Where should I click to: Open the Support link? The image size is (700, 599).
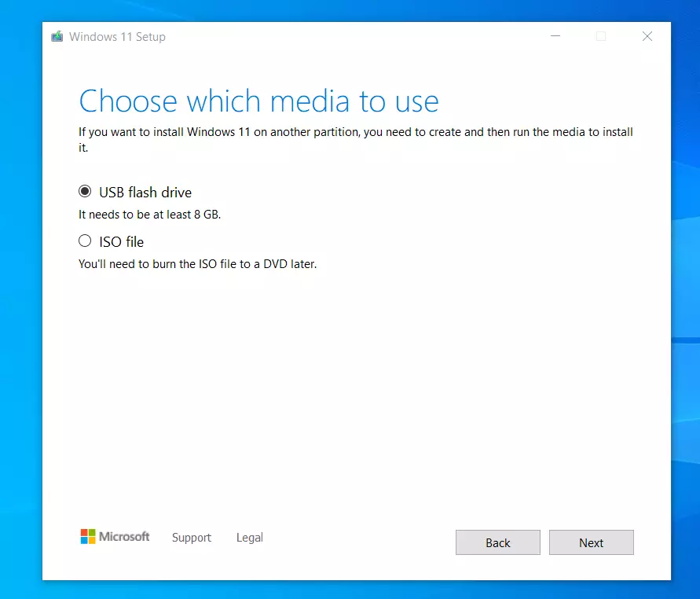pos(192,538)
